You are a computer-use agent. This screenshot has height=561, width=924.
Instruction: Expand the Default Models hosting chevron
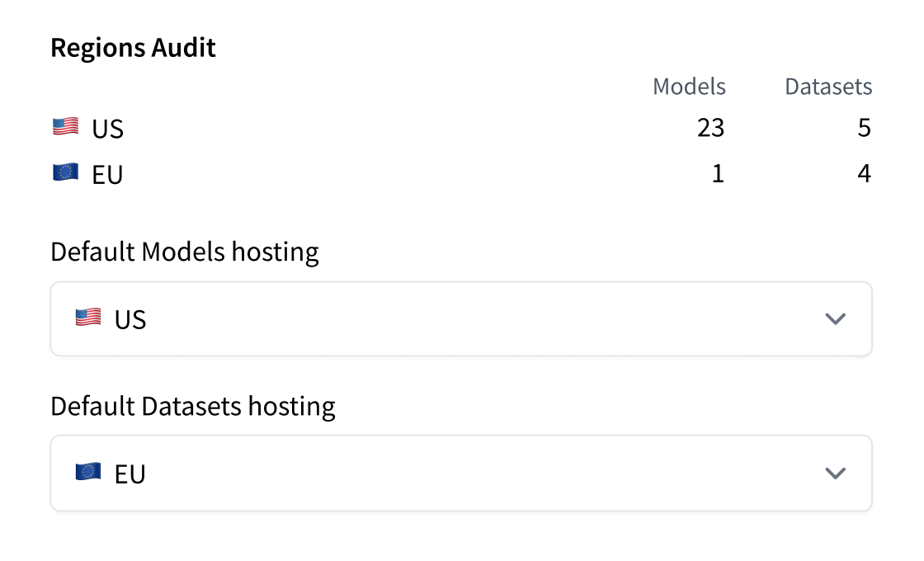pyautogui.click(x=835, y=319)
